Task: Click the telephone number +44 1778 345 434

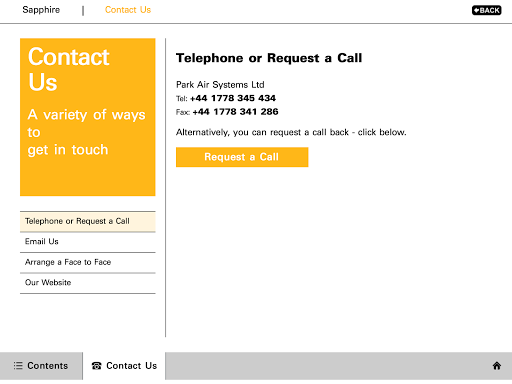Action: tap(233, 98)
